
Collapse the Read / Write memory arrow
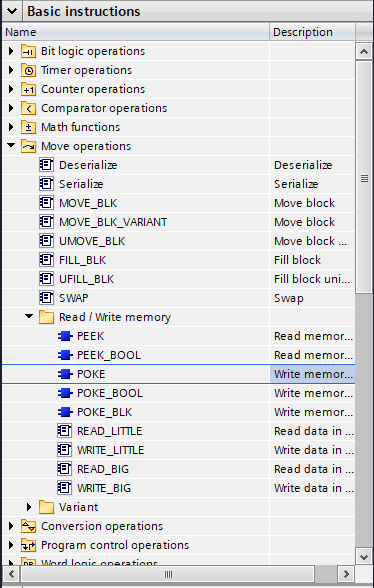click(x=29, y=317)
